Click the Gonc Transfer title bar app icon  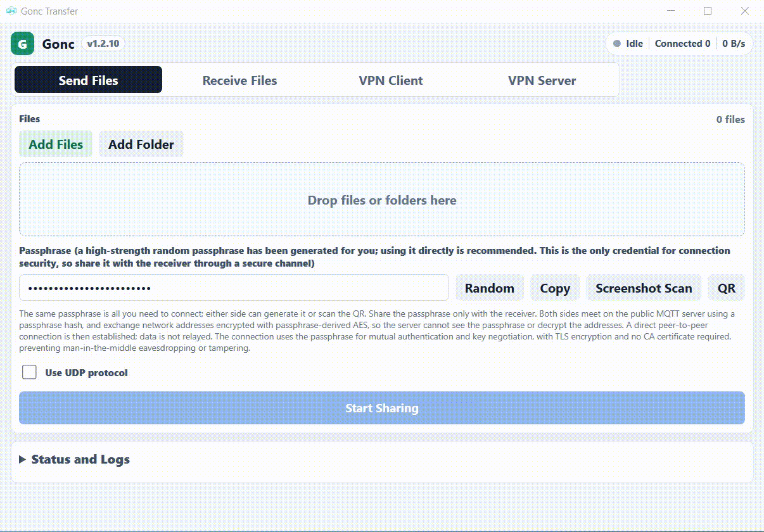pyautogui.click(x=11, y=11)
